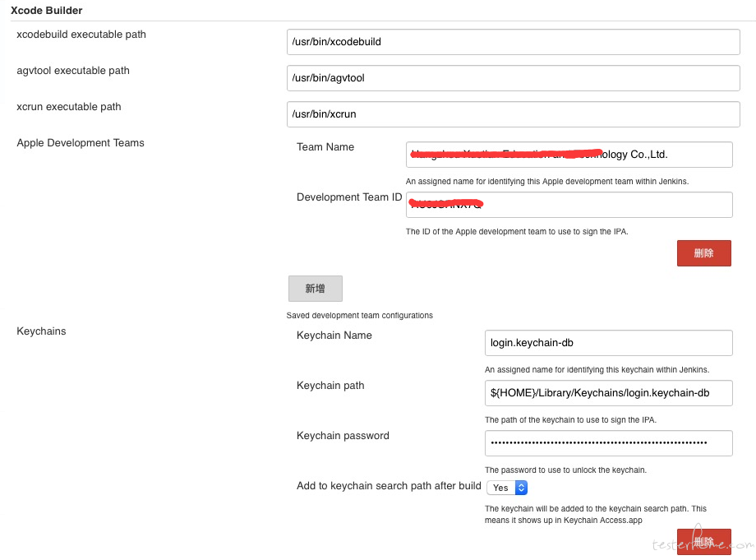Click the "Keychain password" label
The image size is (756, 560).
click(343, 436)
